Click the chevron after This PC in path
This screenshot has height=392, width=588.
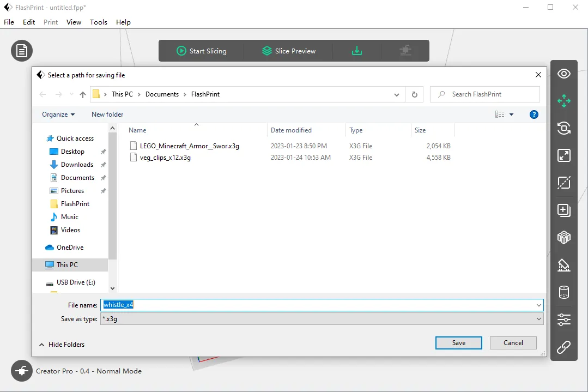click(x=139, y=94)
